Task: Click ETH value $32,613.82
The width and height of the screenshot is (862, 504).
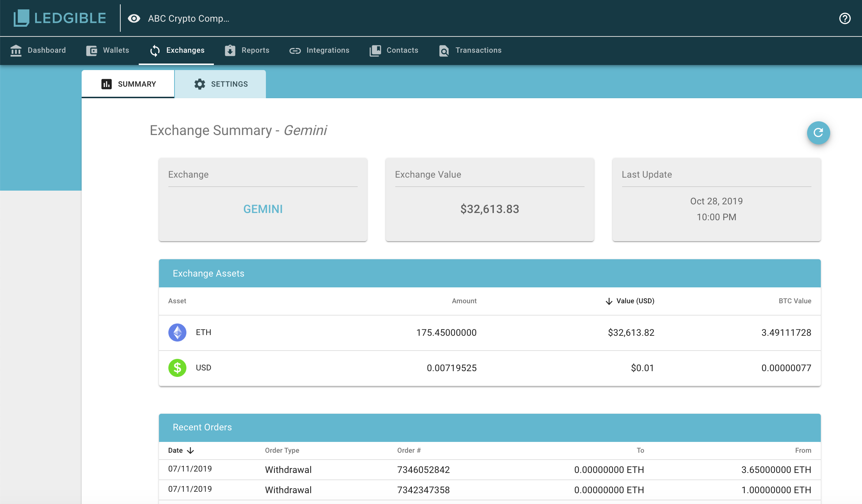Action: [631, 333]
